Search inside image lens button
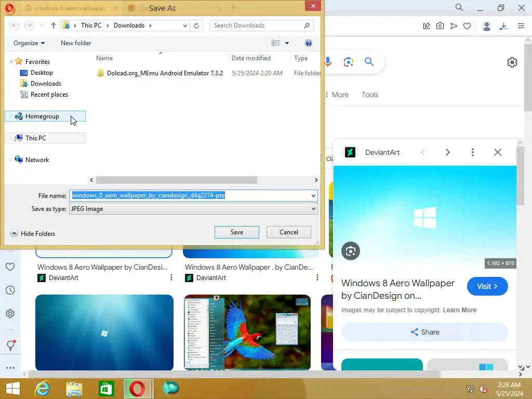532x399 pixels. [x=351, y=251]
